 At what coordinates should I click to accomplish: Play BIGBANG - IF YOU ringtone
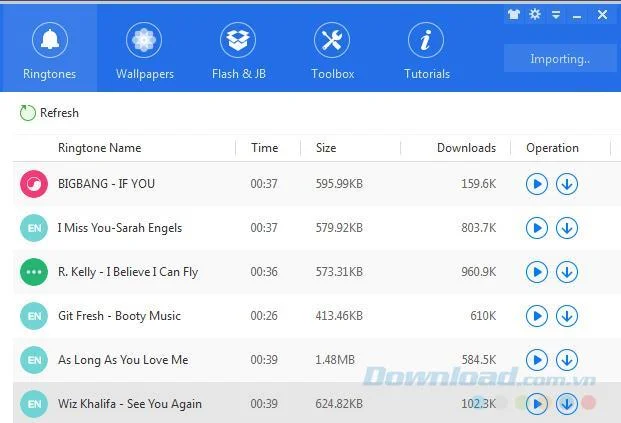click(537, 184)
